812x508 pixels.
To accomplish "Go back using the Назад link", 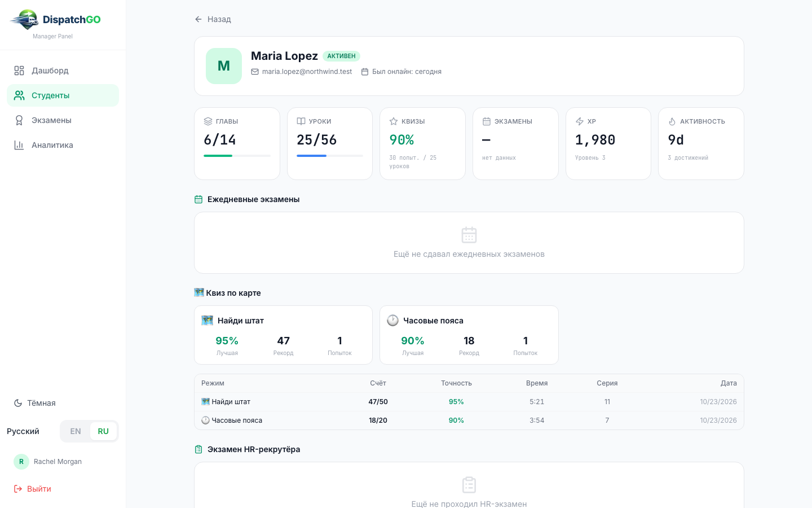I will (x=213, y=19).
